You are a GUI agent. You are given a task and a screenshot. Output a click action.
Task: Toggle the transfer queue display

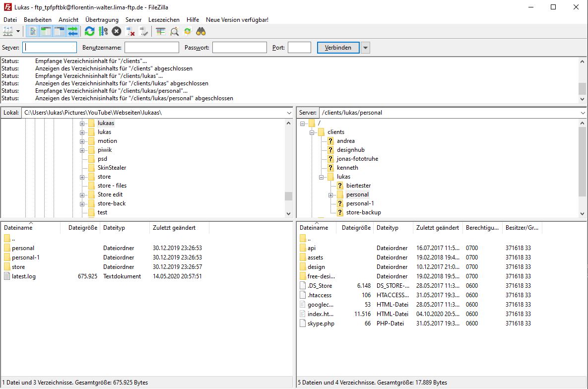coord(73,31)
